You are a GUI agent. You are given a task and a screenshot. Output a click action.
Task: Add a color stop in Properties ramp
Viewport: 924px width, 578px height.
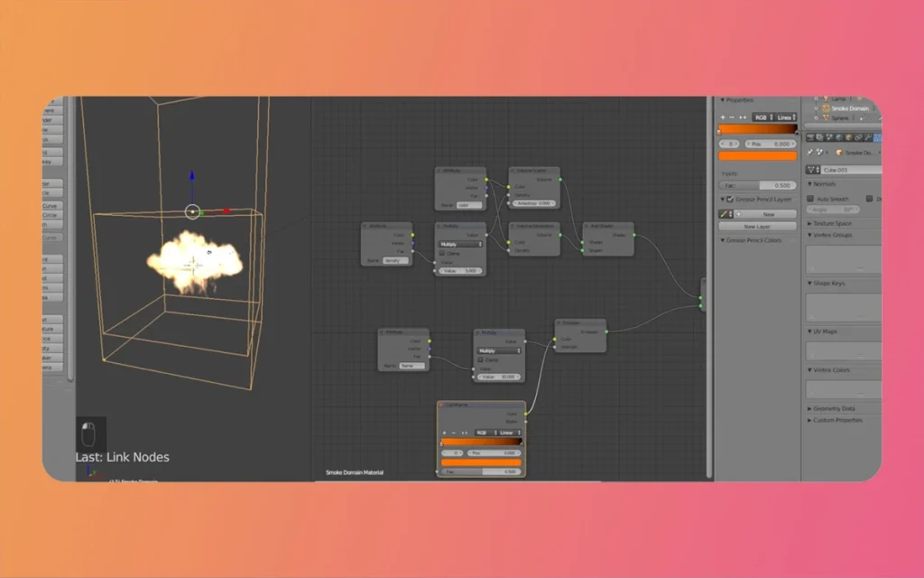pyautogui.click(x=723, y=117)
